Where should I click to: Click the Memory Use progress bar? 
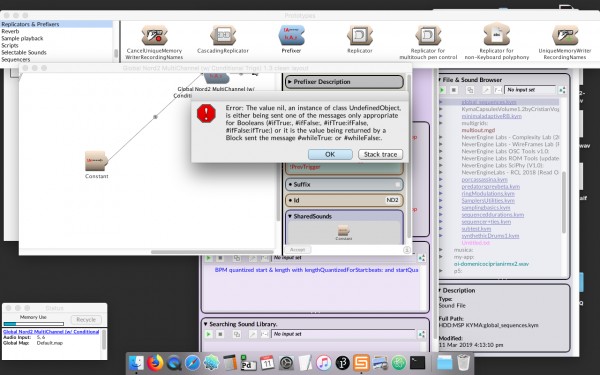33,324
